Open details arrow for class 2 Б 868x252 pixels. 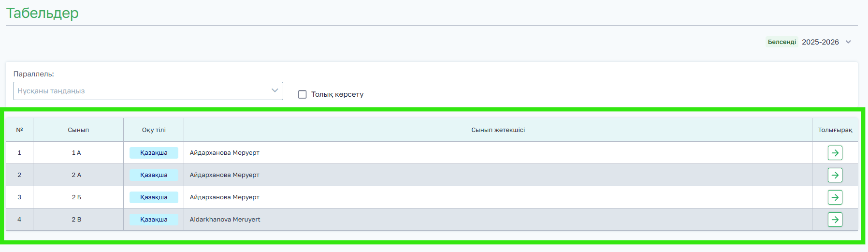[835, 197]
